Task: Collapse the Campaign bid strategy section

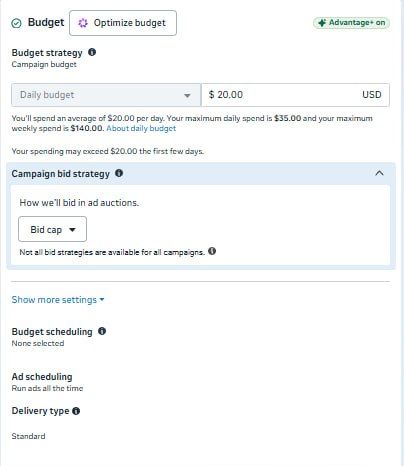Action: tap(379, 173)
